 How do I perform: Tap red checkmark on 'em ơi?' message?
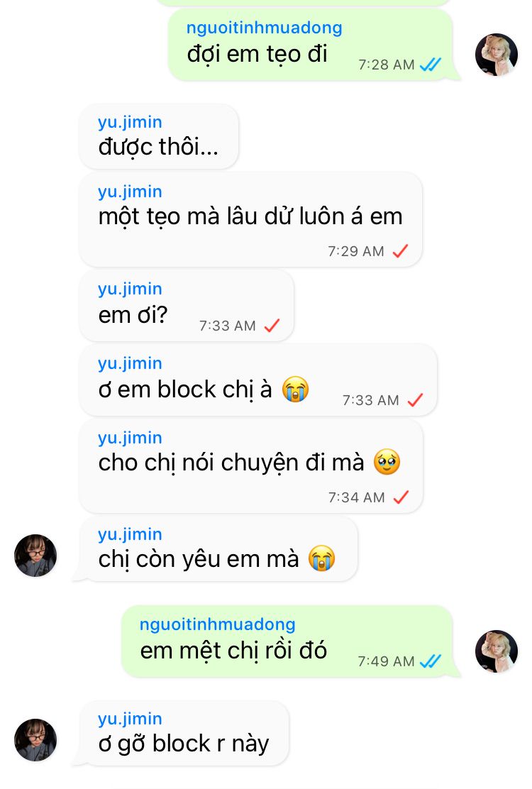click(x=272, y=326)
